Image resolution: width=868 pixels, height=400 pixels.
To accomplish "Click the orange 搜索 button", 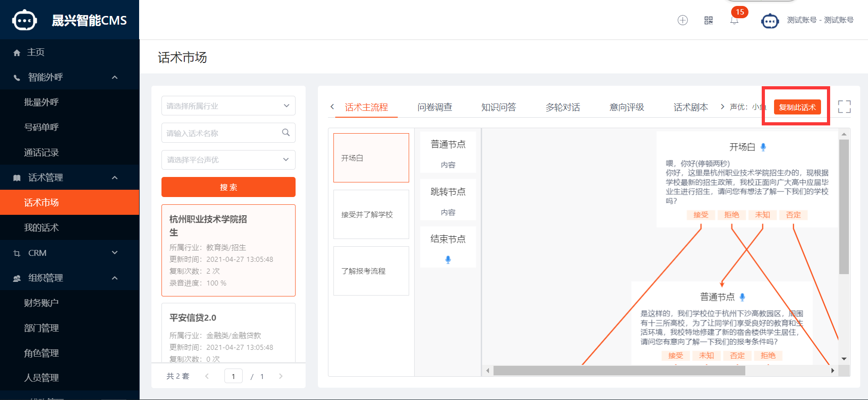I will pos(229,187).
